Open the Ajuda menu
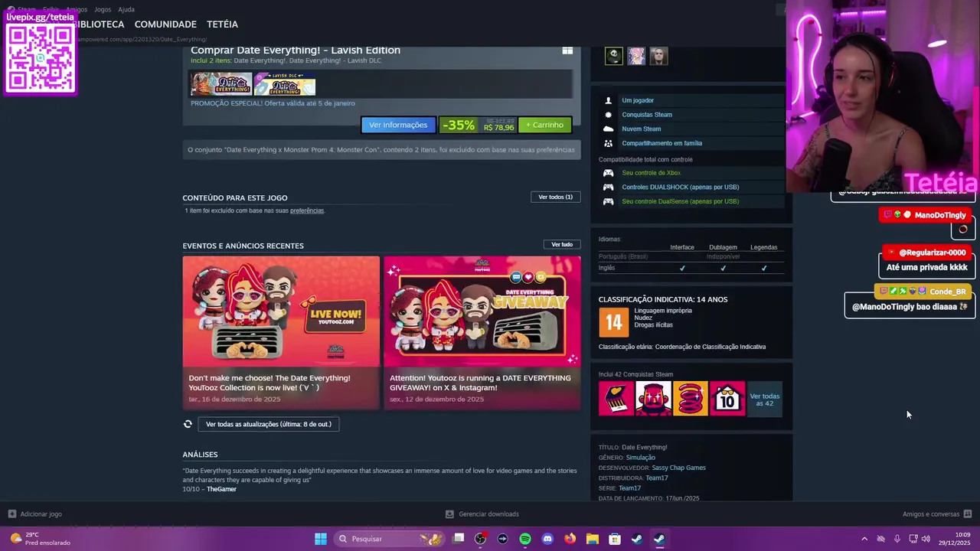The height and width of the screenshot is (551, 980). click(x=126, y=9)
